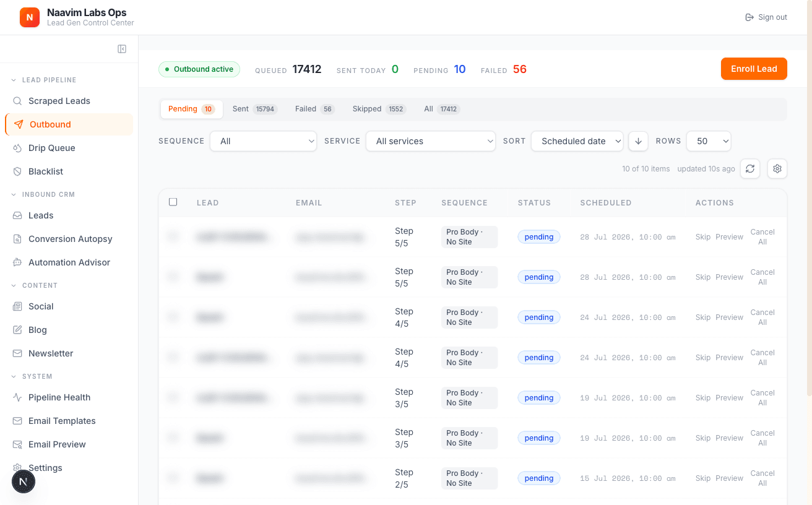
Task: Click the Newsletter envelope icon
Action: click(x=17, y=353)
